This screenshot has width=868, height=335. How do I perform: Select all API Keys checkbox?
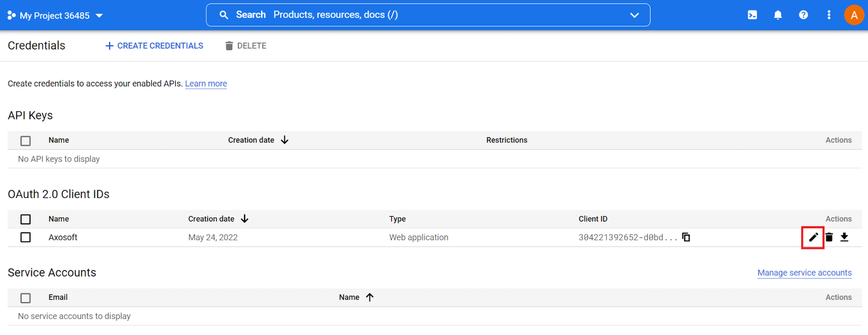25,141
